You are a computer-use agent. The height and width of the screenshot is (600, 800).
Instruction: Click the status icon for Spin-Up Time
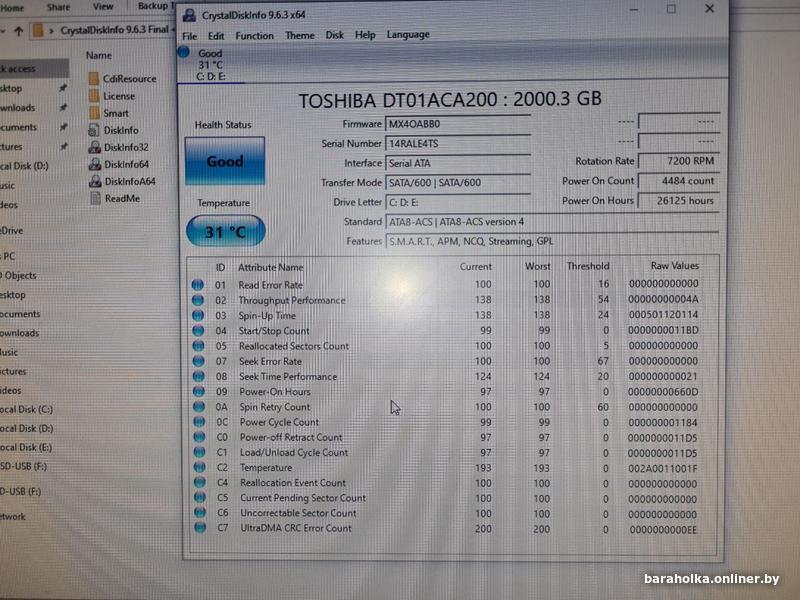198,315
